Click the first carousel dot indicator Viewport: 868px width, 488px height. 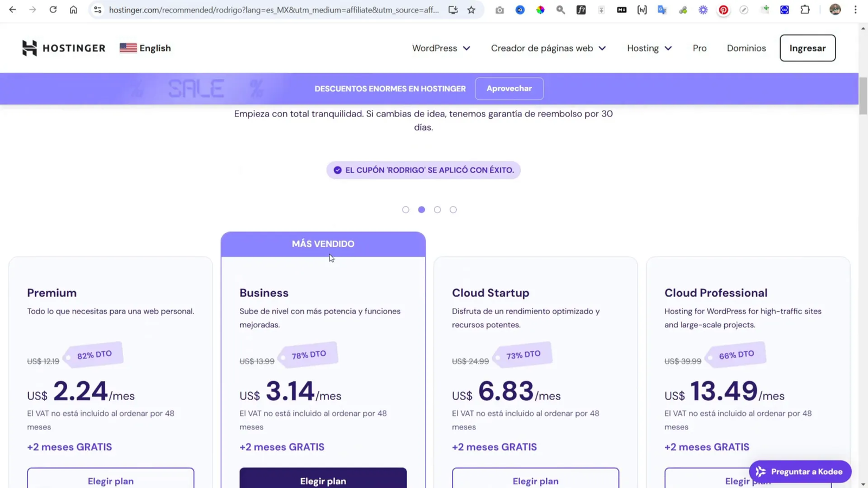[x=405, y=209]
